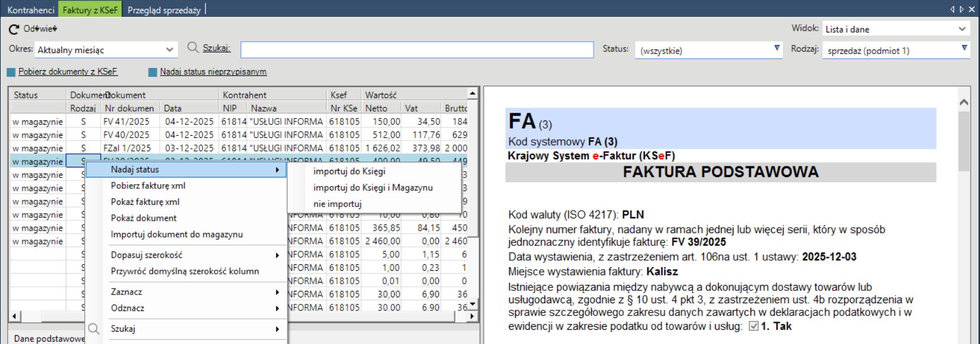Expand the Status filter dropdown
980x344 pixels.
tap(777, 48)
